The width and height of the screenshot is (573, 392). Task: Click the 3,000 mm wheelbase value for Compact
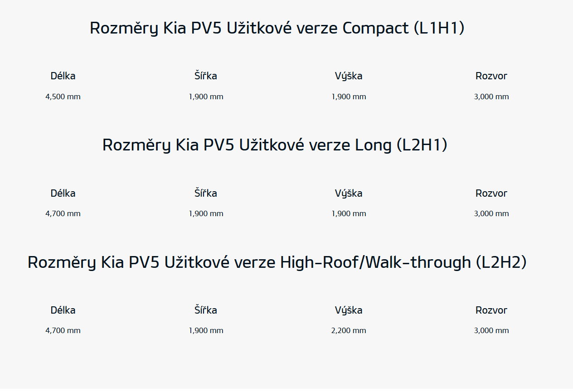pyautogui.click(x=491, y=97)
